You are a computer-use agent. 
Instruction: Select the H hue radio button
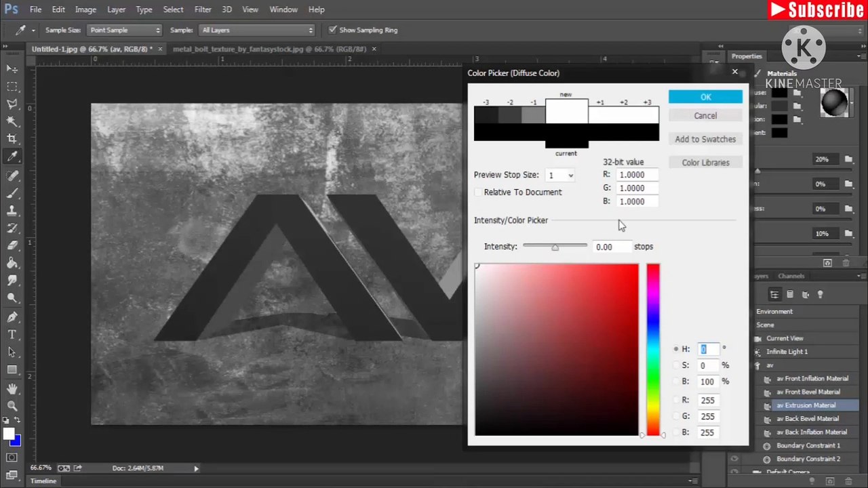click(x=675, y=349)
